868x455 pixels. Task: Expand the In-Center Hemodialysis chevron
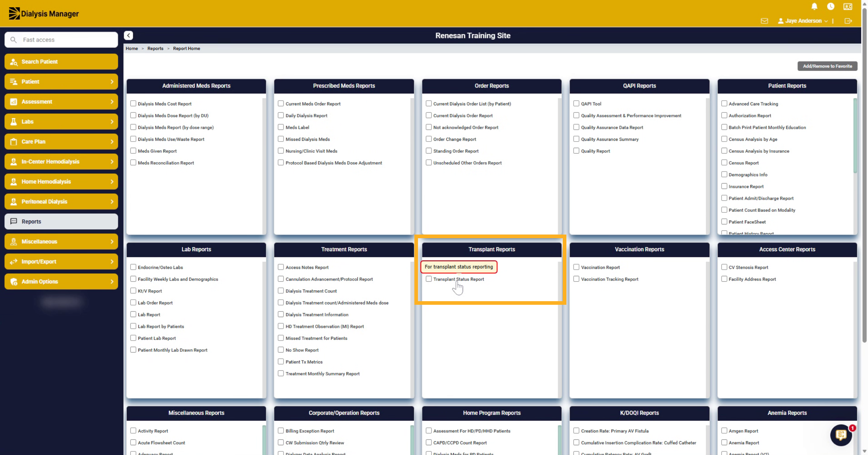point(112,162)
